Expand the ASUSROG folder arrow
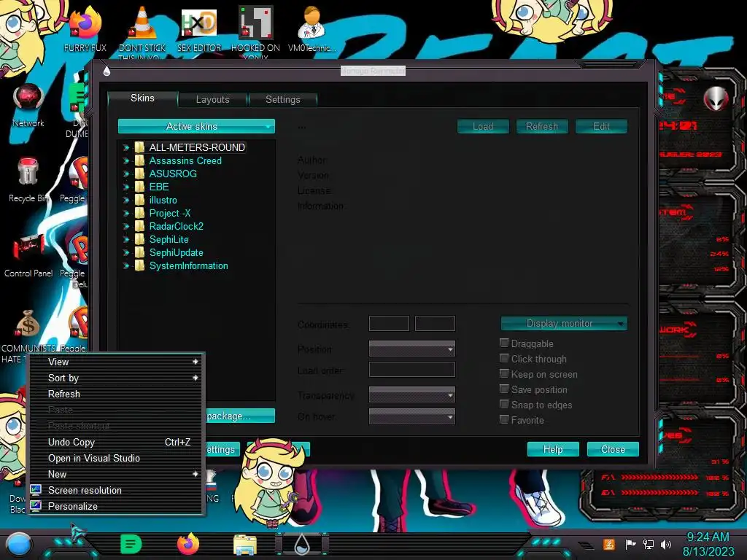Viewport: 747px width, 560px height. pos(125,174)
